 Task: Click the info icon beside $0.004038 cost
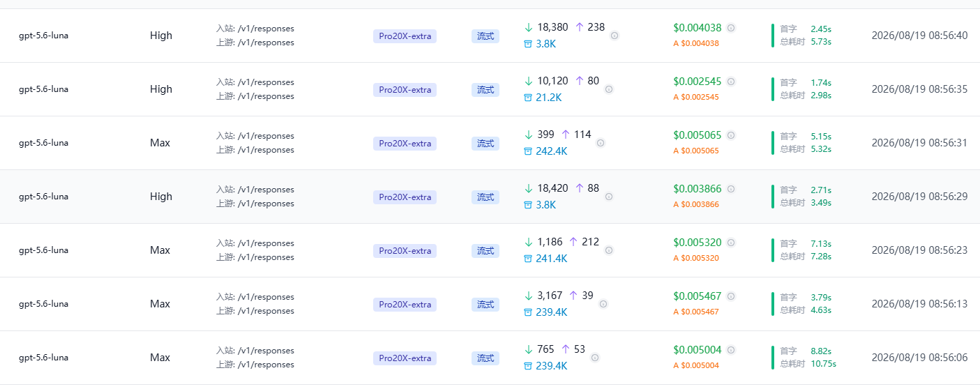(731, 28)
